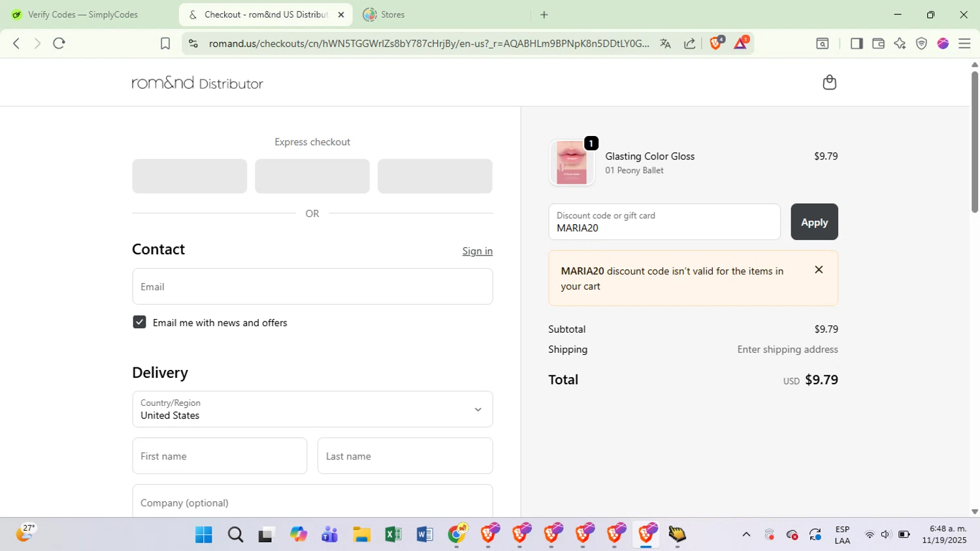The height and width of the screenshot is (551, 980).
Task: Open the browser profile avatar
Action: [x=943, y=43]
